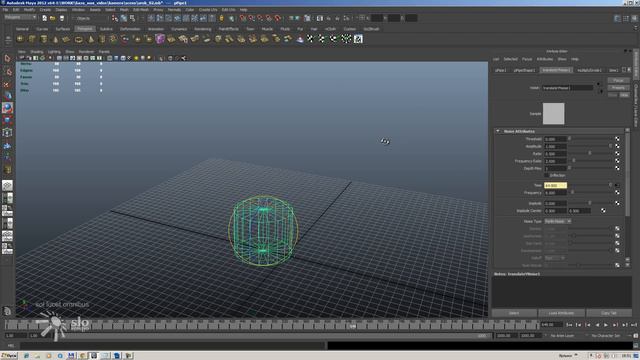The height and width of the screenshot is (360, 640).
Task: Toggle the map button for Implode Center
Action: (603, 211)
